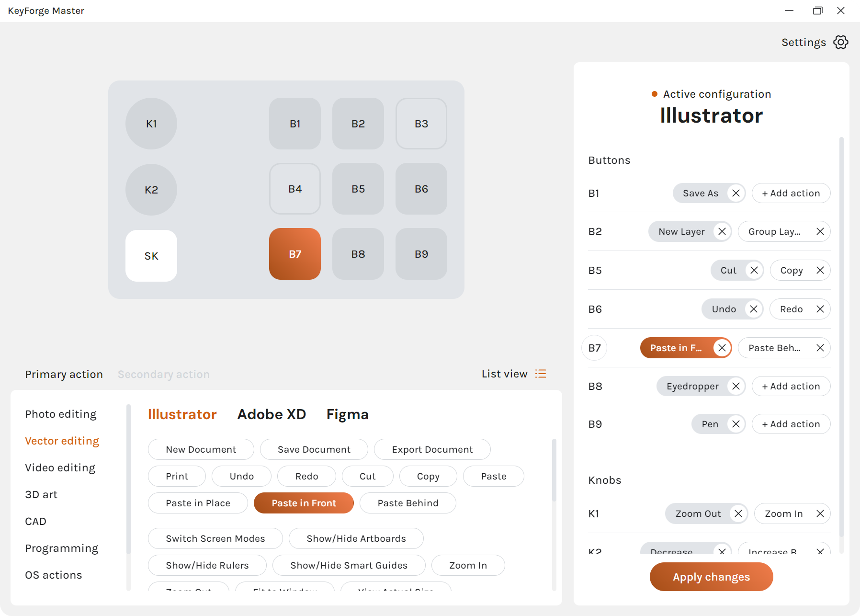Image resolution: width=860 pixels, height=616 pixels.
Task: Click Apply changes button
Action: pyautogui.click(x=712, y=577)
